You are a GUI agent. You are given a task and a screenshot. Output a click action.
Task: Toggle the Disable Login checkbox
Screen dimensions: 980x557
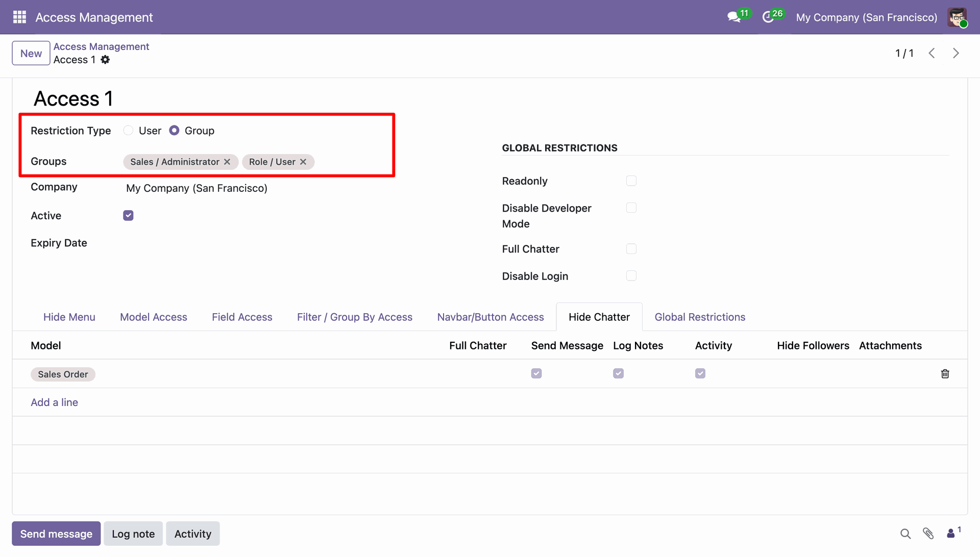(631, 276)
